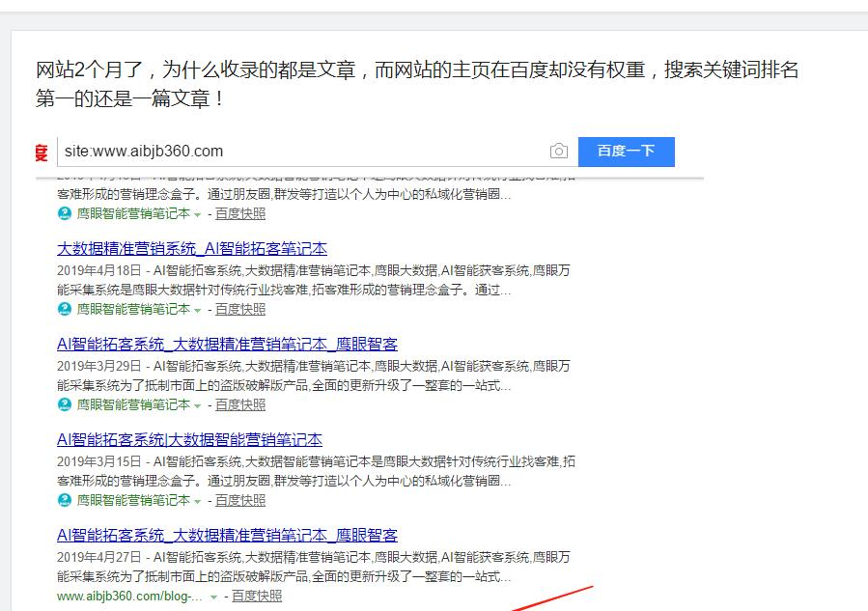
Task: Click the site favicon under the 2019年3月29日 result
Action: click(65, 405)
